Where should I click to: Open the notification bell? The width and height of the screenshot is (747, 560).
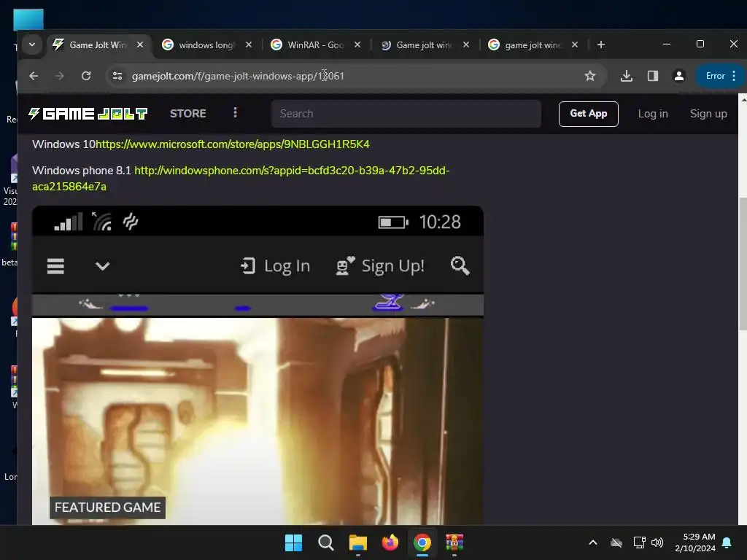[727, 542]
